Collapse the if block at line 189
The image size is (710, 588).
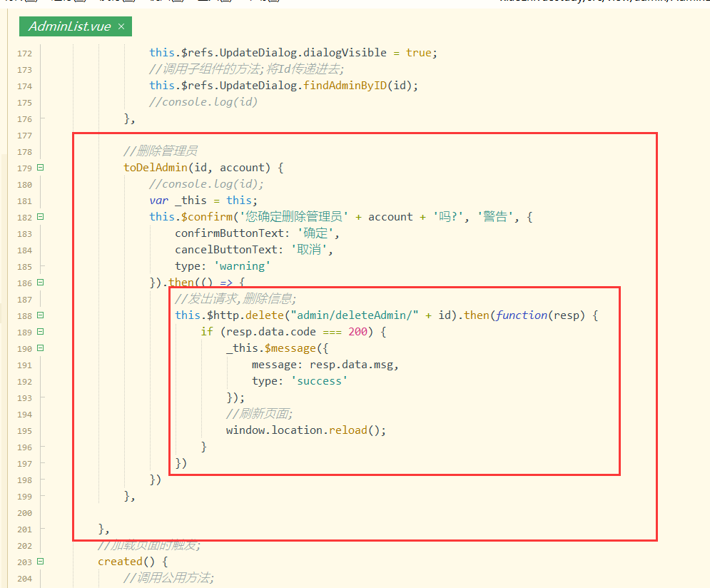[x=40, y=332]
